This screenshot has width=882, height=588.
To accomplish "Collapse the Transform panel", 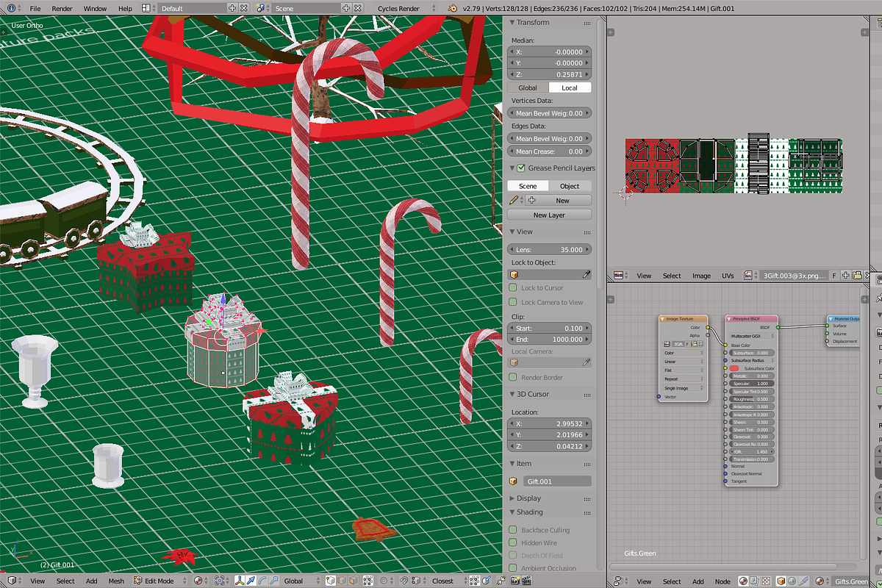I will pos(513,22).
